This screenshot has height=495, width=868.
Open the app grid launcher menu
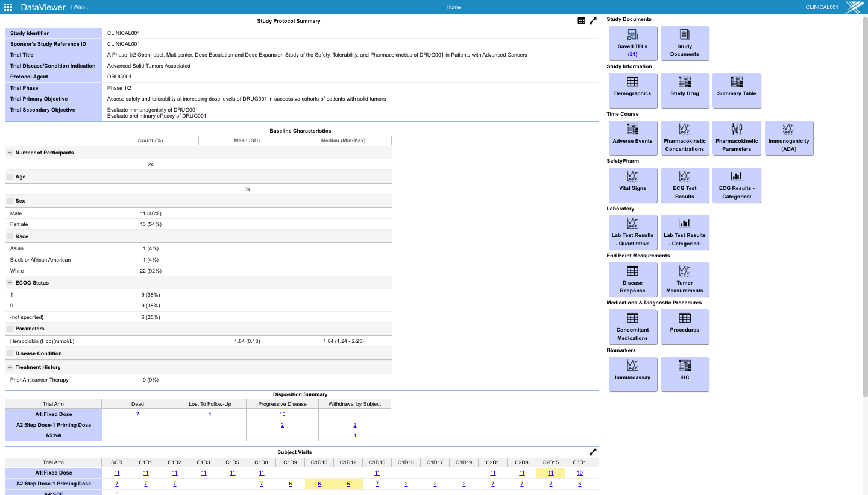[x=7, y=7]
